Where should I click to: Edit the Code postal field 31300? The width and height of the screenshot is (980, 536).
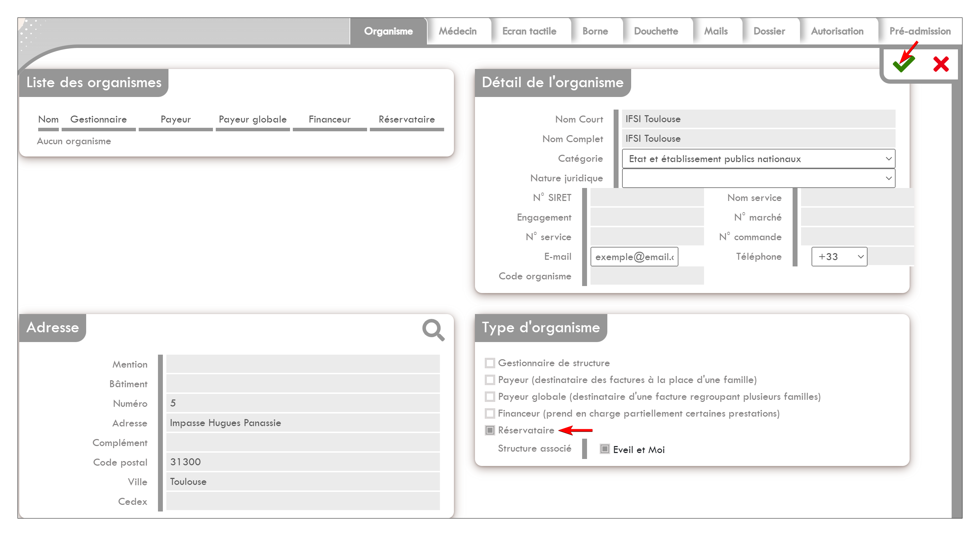tap(303, 462)
